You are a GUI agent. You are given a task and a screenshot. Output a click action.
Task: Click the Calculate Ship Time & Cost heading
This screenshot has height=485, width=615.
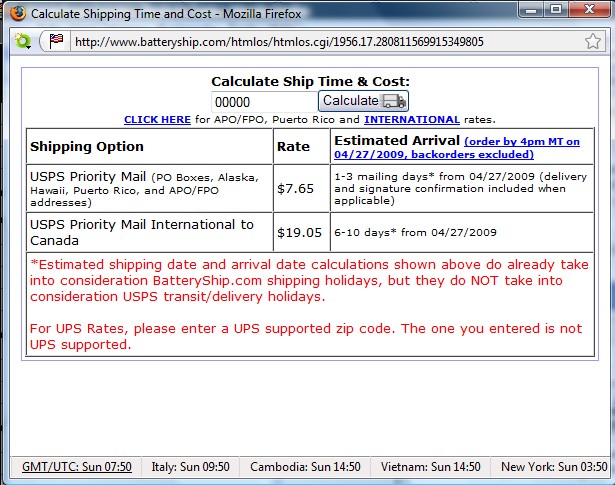pos(310,82)
